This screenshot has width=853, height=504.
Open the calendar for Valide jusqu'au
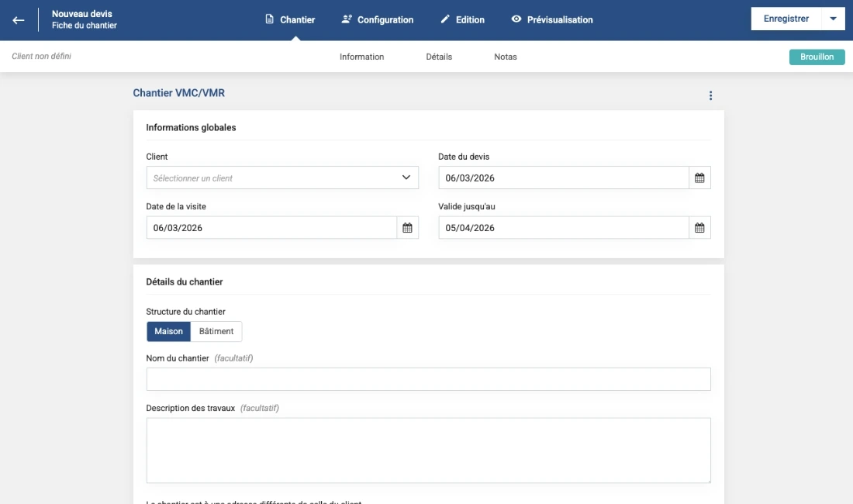(699, 228)
